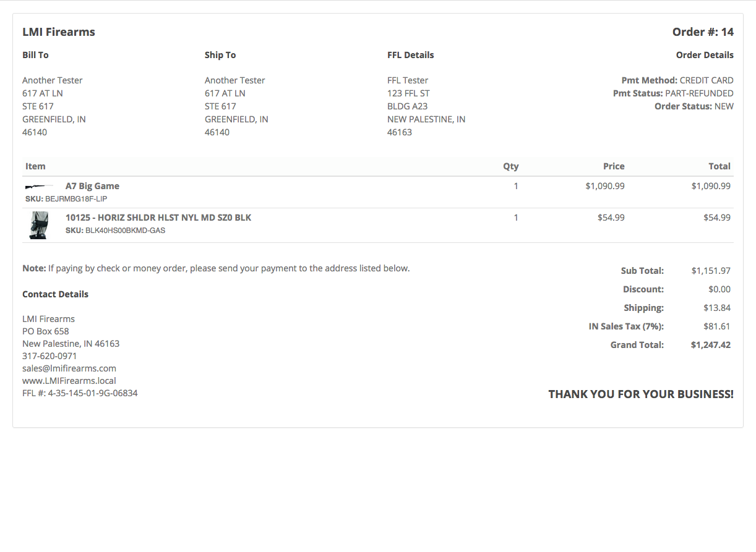Click the 'IN Sales Tax (7%):' label
Image resolution: width=756 pixels, height=552 pixels.
(x=626, y=326)
